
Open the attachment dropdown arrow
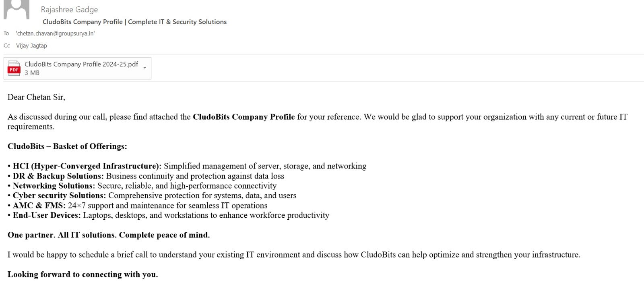pos(144,68)
